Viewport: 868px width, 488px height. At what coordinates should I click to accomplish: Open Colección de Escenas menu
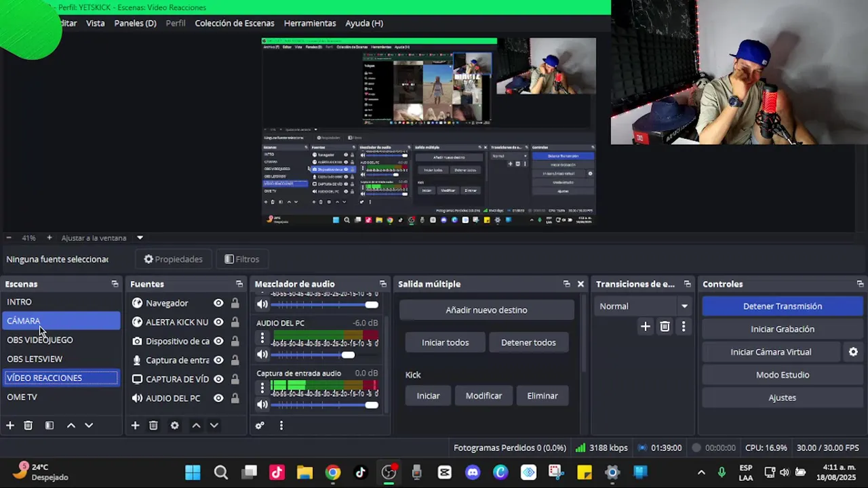coord(235,23)
